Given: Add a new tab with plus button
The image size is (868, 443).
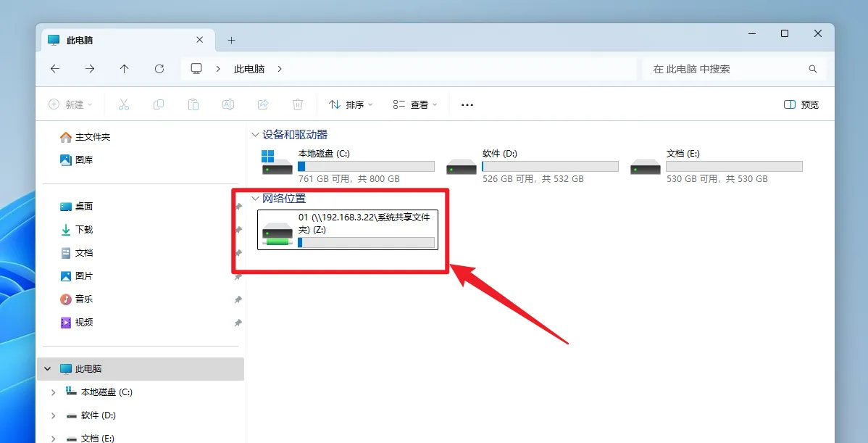Looking at the screenshot, I should coord(231,40).
